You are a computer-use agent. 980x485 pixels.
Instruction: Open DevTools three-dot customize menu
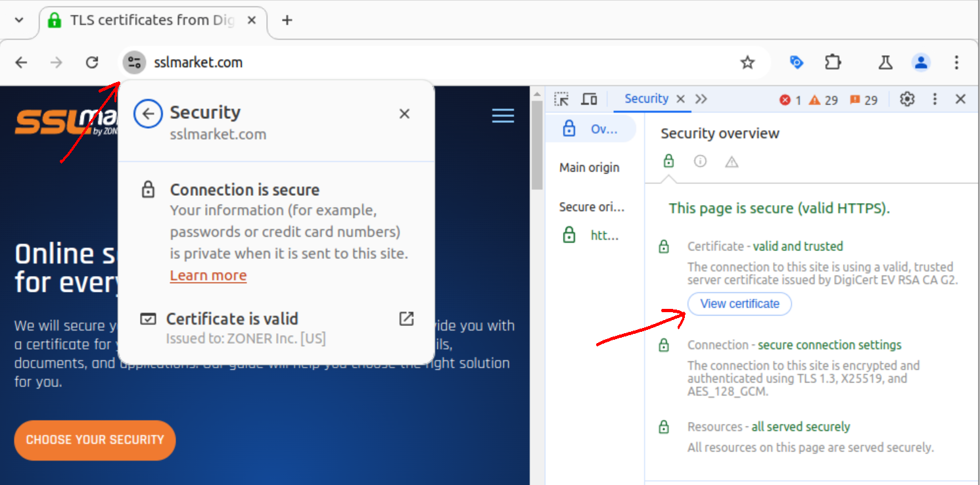tap(935, 99)
